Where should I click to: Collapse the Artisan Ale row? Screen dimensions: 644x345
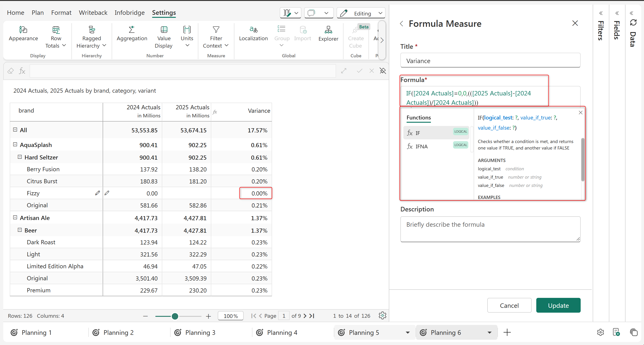[x=15, y=217]
